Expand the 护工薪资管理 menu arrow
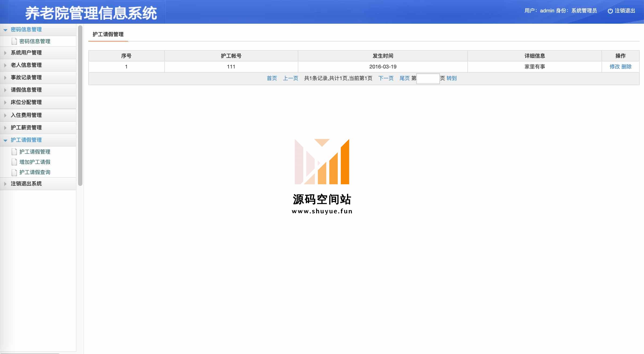The width and height of the screenshot is (644, 354). pos(5,128)
